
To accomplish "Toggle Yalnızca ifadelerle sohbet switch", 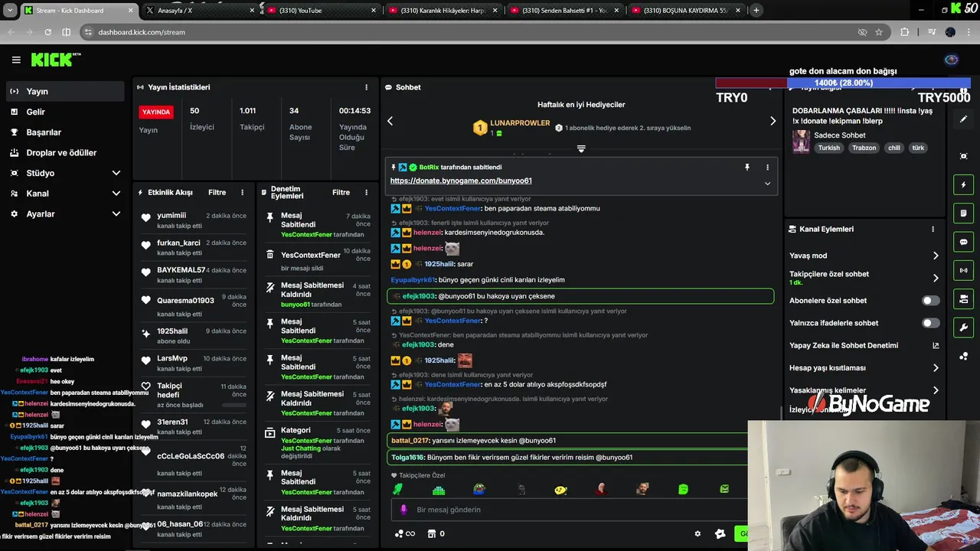I will (x=930, y=323).
